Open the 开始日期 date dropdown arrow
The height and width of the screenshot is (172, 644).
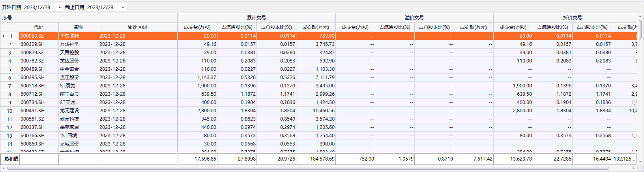pos(60,8)
